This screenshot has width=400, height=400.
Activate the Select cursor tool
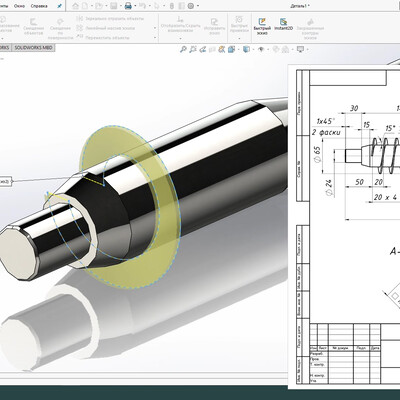pos(157,6)
